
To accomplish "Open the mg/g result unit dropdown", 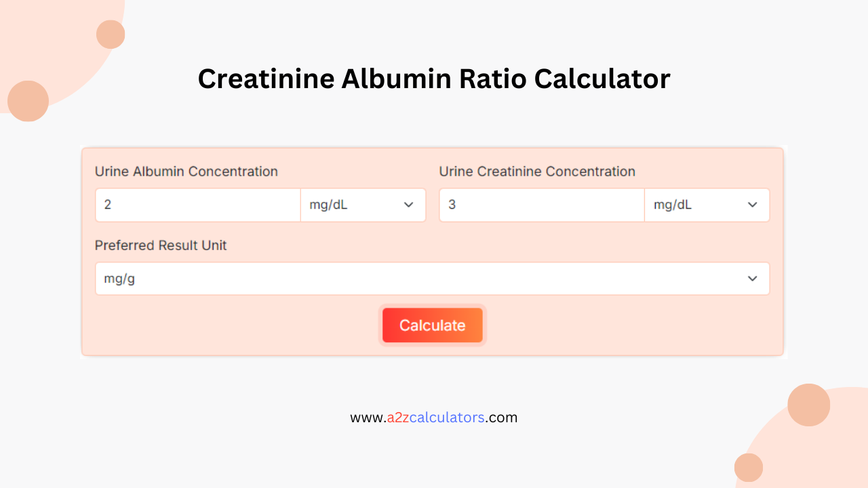I will tap(433, 279).
